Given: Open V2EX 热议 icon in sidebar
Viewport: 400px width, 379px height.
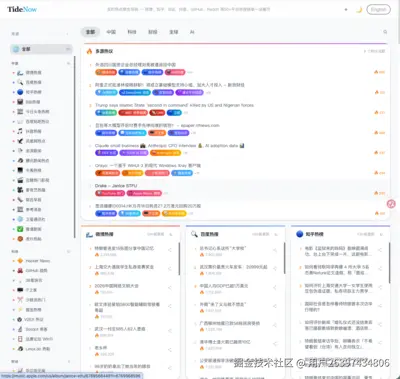Looking at the screenshot, I should click(x=20, y=319).
